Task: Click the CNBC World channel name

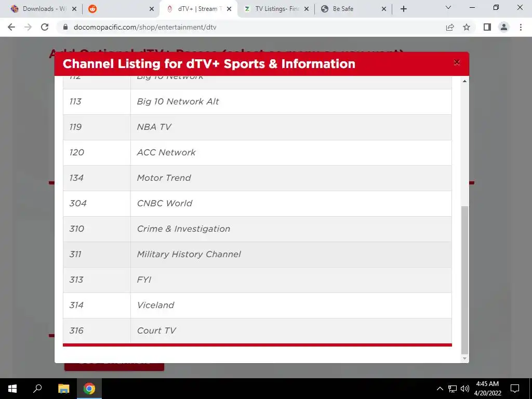Action: click(x=165, y=203)
